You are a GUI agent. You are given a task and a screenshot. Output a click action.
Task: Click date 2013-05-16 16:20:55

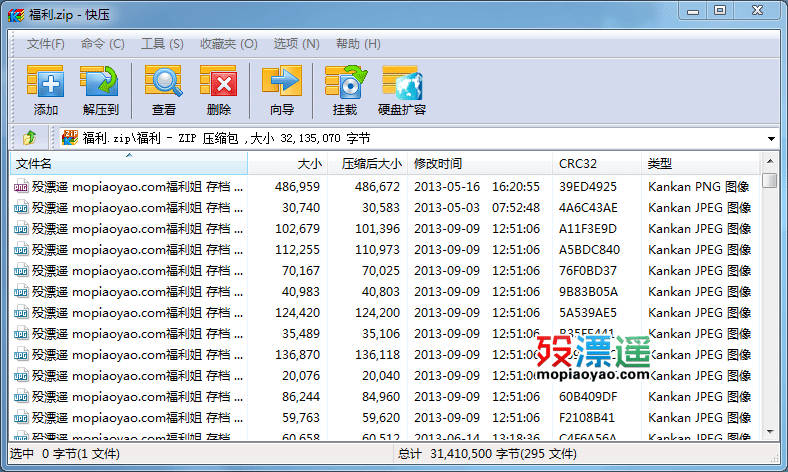coord(477,187)
